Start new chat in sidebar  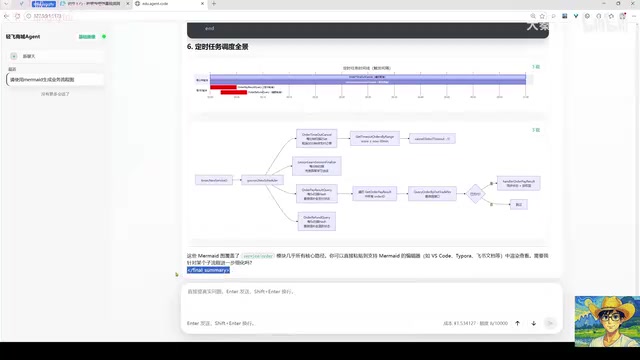(x=55, y=56)
